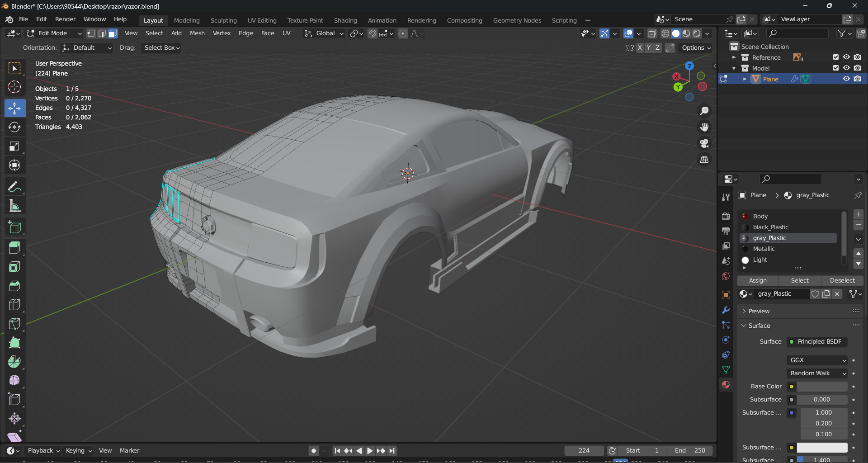Screen dimensions: 868x463
Task: Select the Bevel tool
Action: tap(14, 286)
